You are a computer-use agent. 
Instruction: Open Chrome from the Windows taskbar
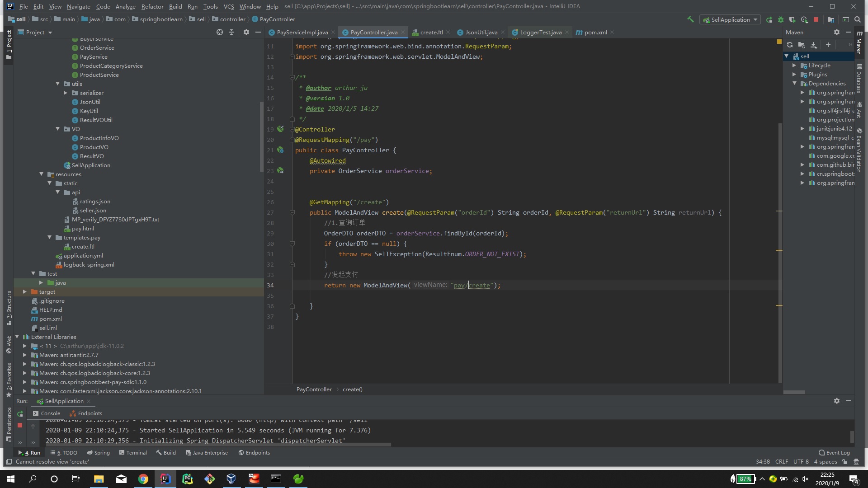pos(143,479)
